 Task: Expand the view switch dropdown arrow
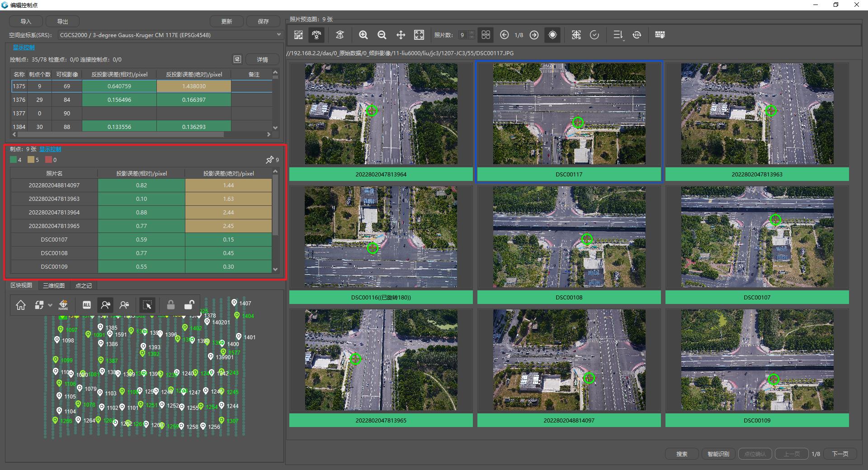(50, 305)
